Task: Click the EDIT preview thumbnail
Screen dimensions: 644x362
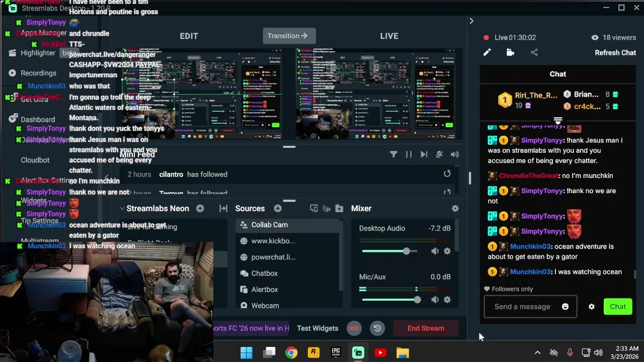Action: click(x=202, y=94)
